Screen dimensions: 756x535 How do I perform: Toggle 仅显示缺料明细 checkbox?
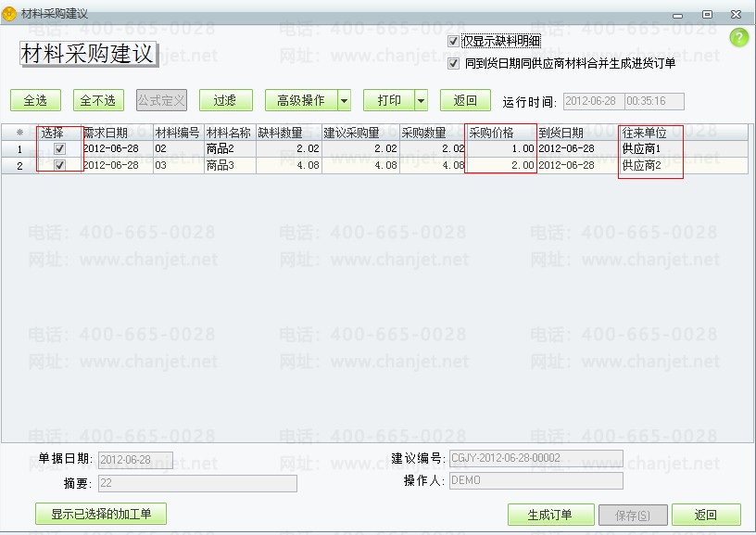pyautogui.click(x=453, y=42)
